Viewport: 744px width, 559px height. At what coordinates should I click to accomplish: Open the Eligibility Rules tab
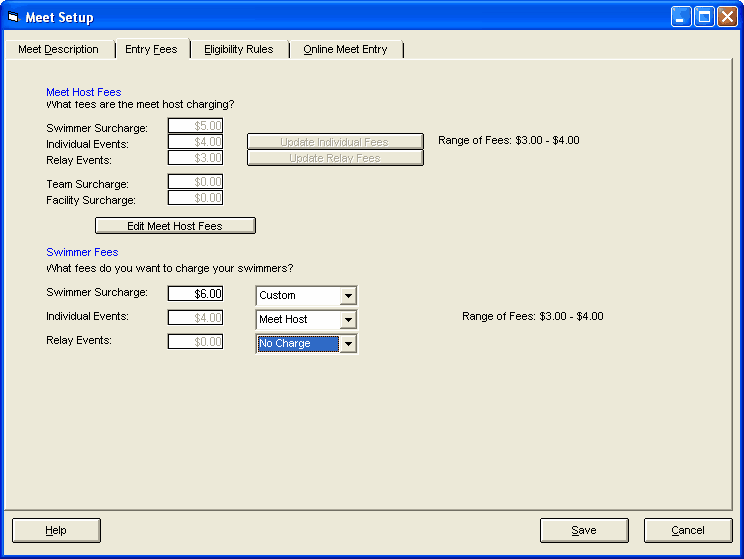(239, 49)
